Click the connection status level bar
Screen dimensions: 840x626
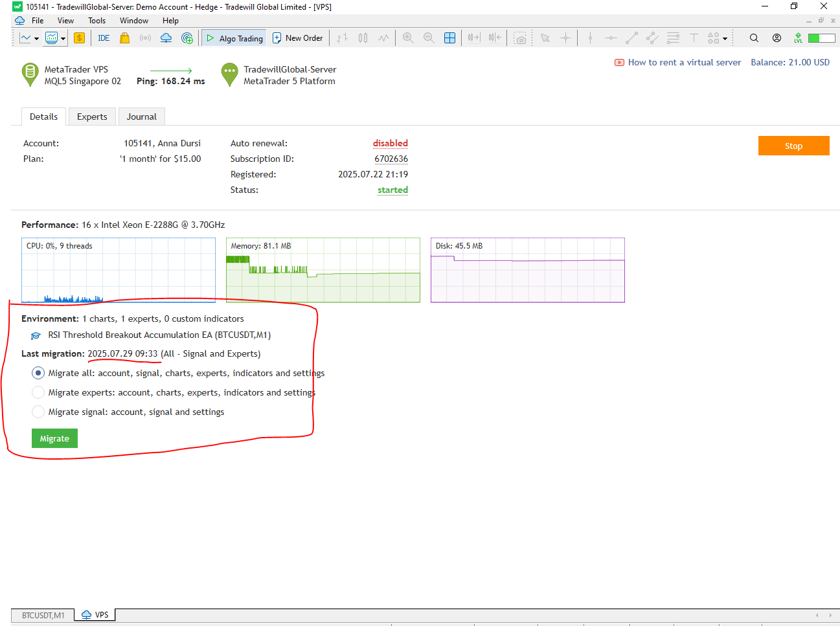(x=821, y=38)
